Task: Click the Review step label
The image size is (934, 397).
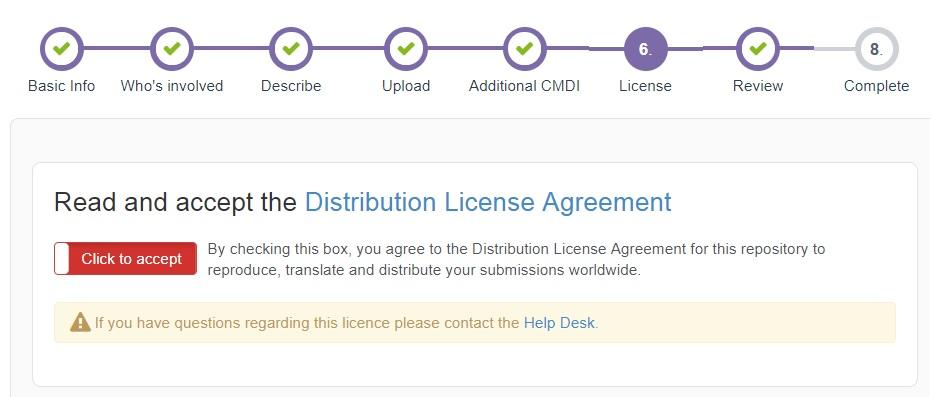Action: [758, 86]
